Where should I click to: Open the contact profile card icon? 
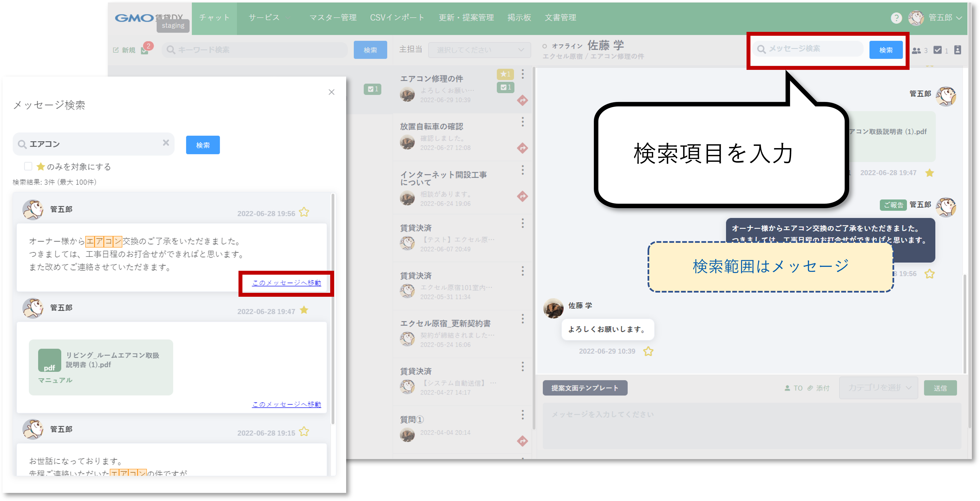click(x=958, y=50)
